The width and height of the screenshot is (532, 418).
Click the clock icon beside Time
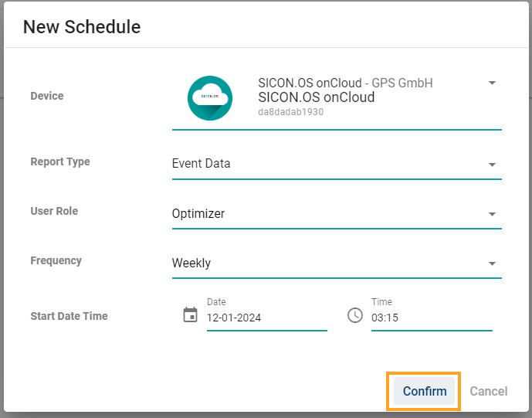coord(355,315)
